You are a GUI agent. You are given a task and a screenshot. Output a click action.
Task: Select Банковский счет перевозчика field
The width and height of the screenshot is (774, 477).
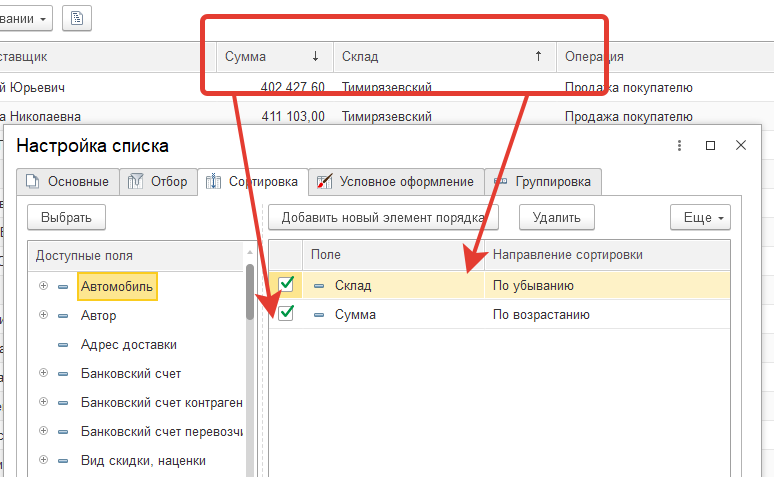pyautogui.click(x=161, y=432)
